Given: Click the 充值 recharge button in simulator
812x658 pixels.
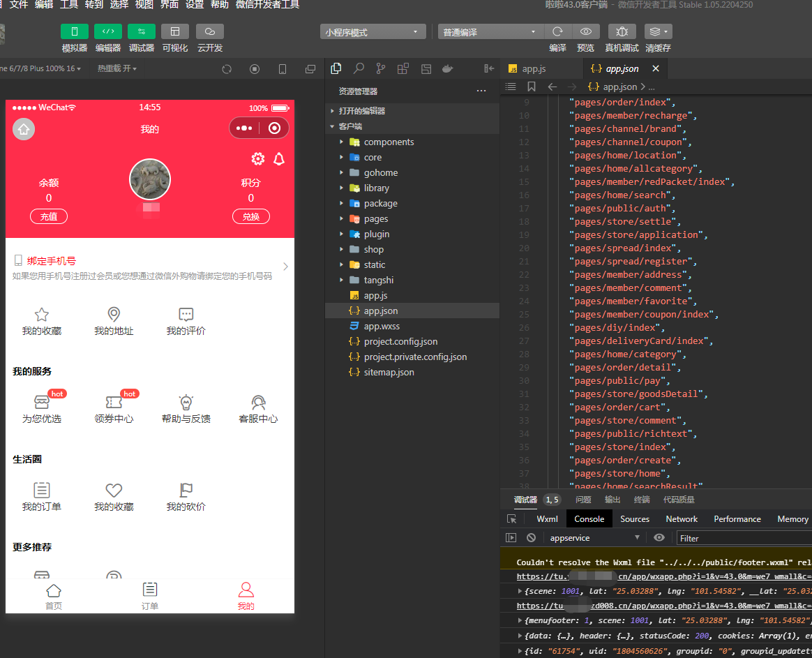Looking at the screenshot, I should (49, 216).
